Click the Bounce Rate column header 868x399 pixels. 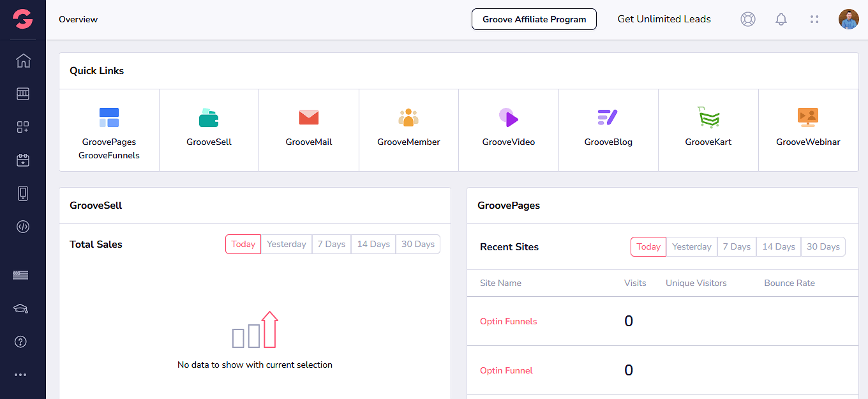(x=789, y=283)
